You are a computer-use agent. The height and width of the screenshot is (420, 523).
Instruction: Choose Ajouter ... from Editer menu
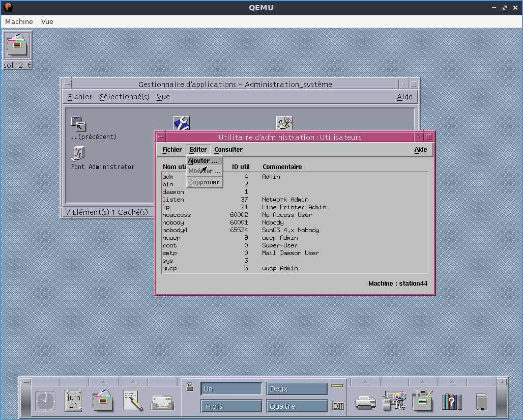click(204, 161)
